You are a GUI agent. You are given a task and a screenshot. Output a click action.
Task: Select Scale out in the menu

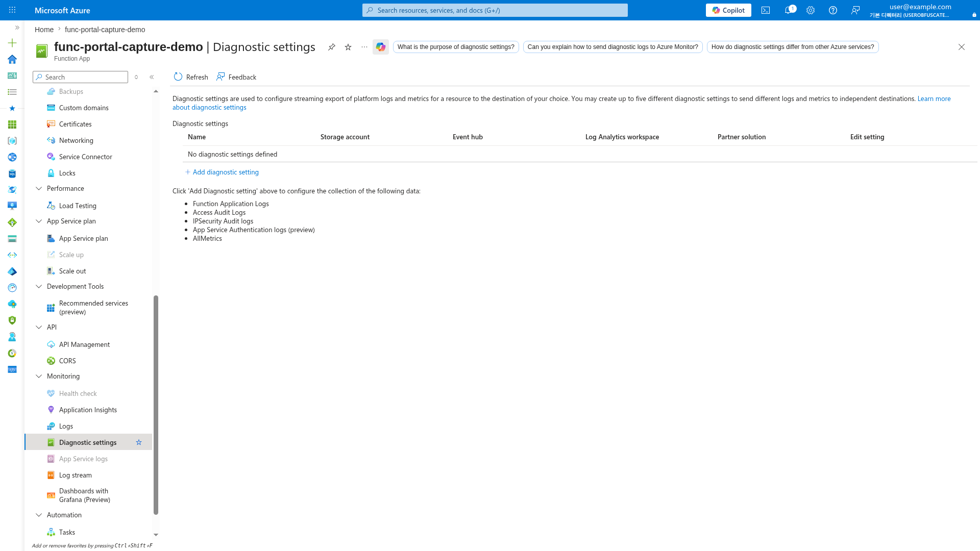88,271
